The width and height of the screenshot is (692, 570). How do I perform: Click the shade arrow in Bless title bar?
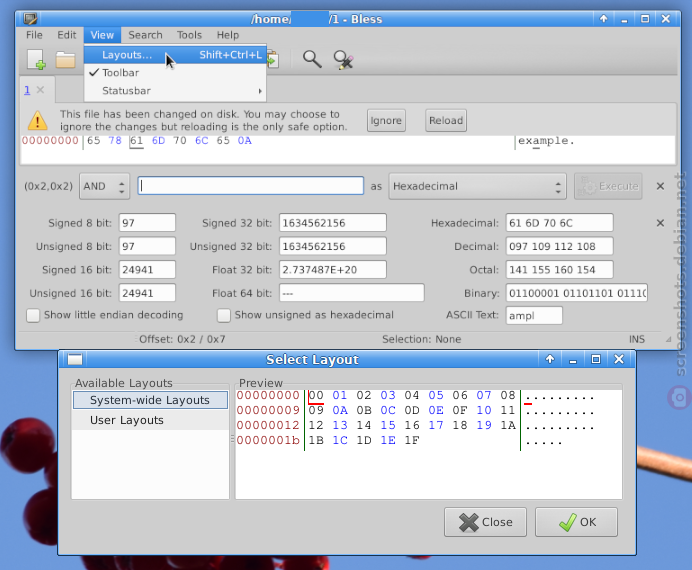pyautogui.click(x=603, y=19)
